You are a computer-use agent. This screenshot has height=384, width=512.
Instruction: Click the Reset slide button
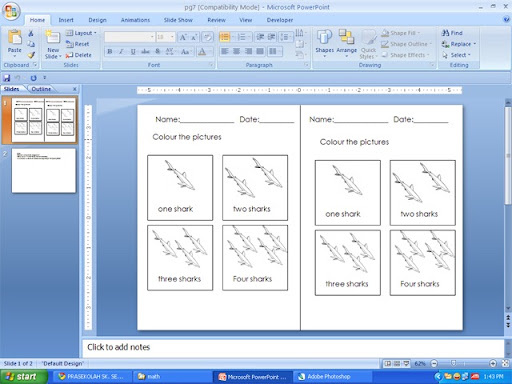pyautogui.click(x=77, y=44)
